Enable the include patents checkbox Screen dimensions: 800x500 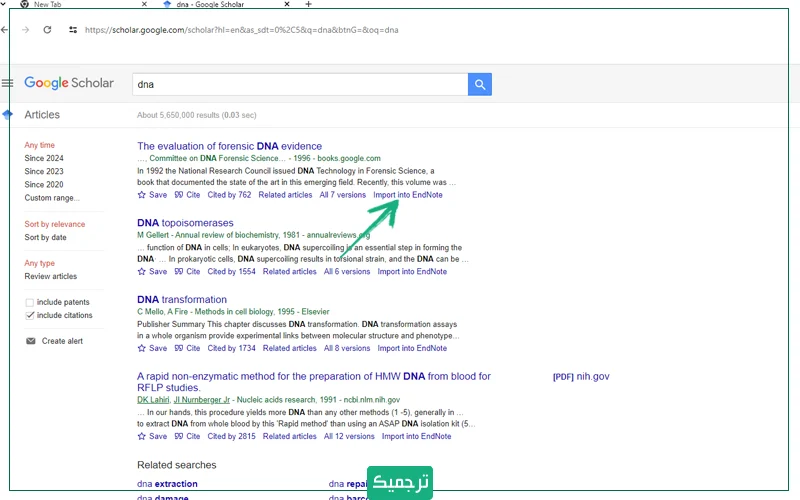(30, 302)
